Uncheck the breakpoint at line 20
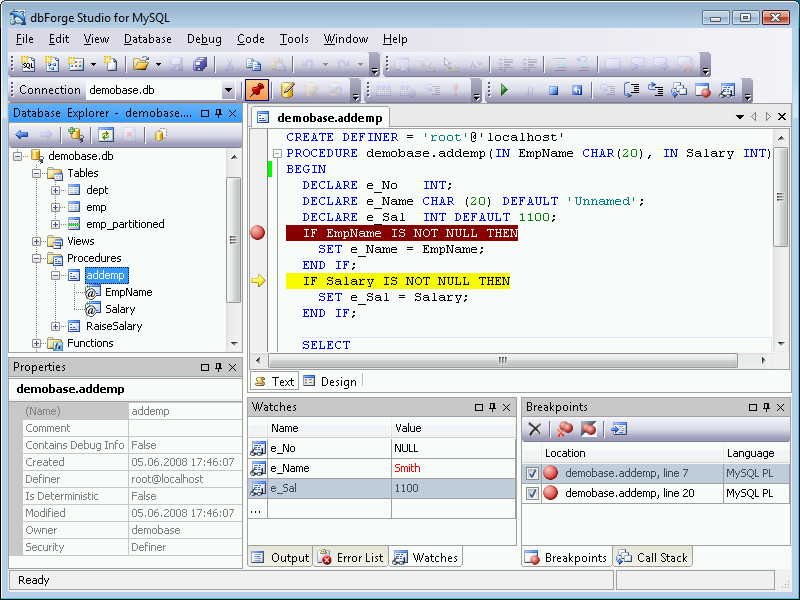This screenshot has width=800, height=600. [x=532, y=493]
